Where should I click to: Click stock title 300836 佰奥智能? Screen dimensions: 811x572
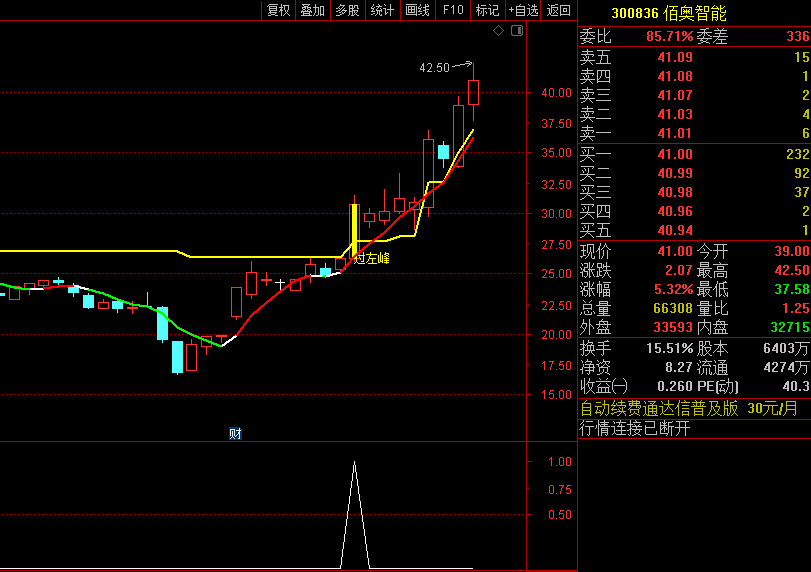tap(669, 13)
